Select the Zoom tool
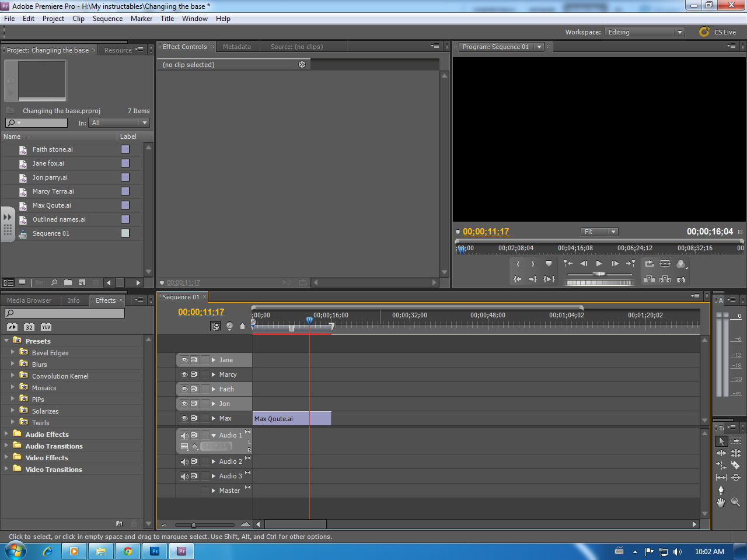 point(735,502)
